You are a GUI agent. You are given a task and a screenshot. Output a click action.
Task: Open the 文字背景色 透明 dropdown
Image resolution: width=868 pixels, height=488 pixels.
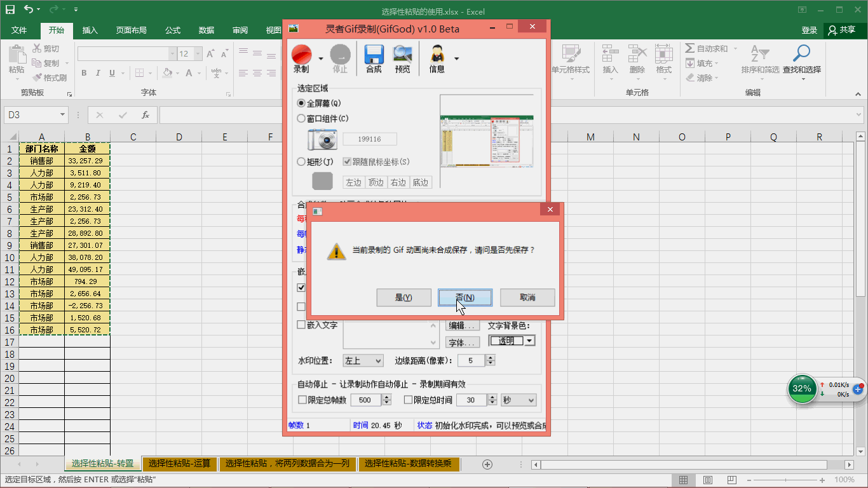[x=512, y=341]
